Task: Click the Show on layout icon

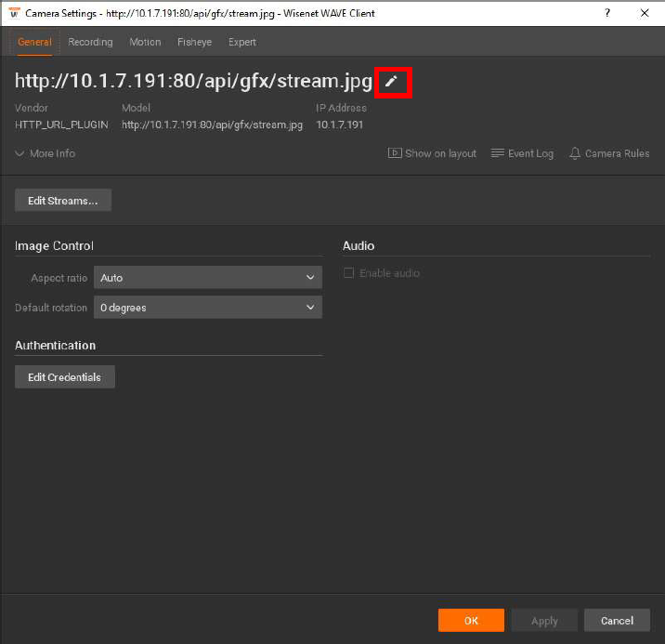Action: pos(395,153)
